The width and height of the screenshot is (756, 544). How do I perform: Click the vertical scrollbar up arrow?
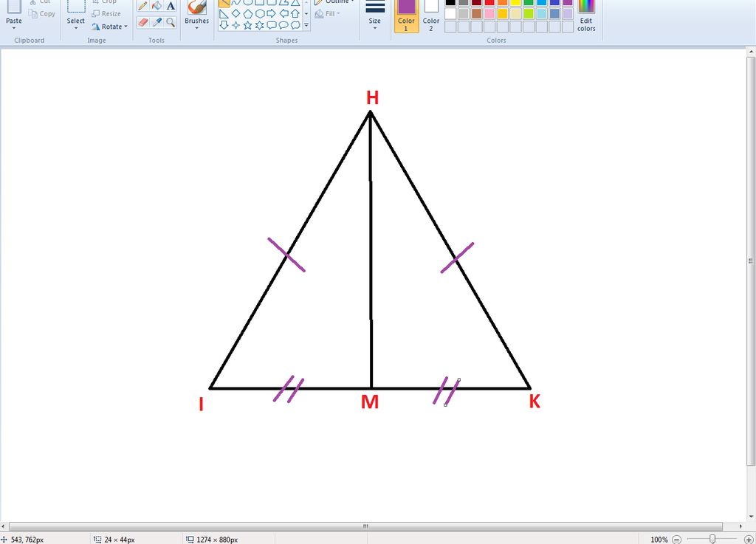(751, 51)
